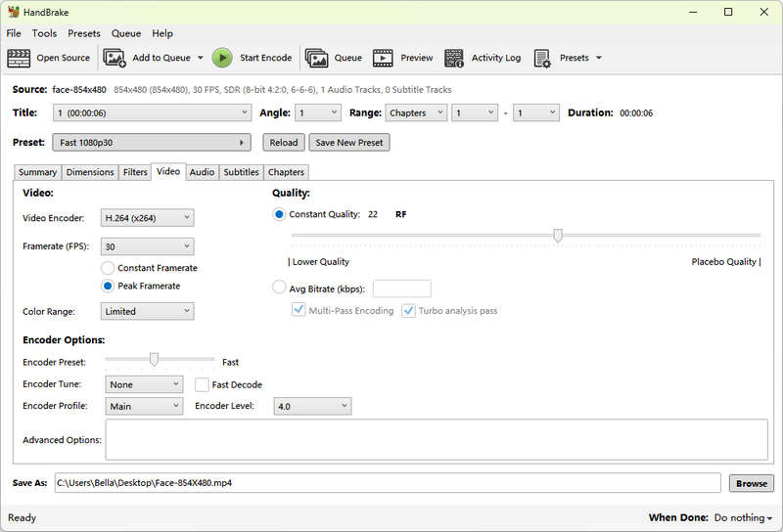Open the File menu
Screen dimensions: 783x532
[x=14, y=33]
